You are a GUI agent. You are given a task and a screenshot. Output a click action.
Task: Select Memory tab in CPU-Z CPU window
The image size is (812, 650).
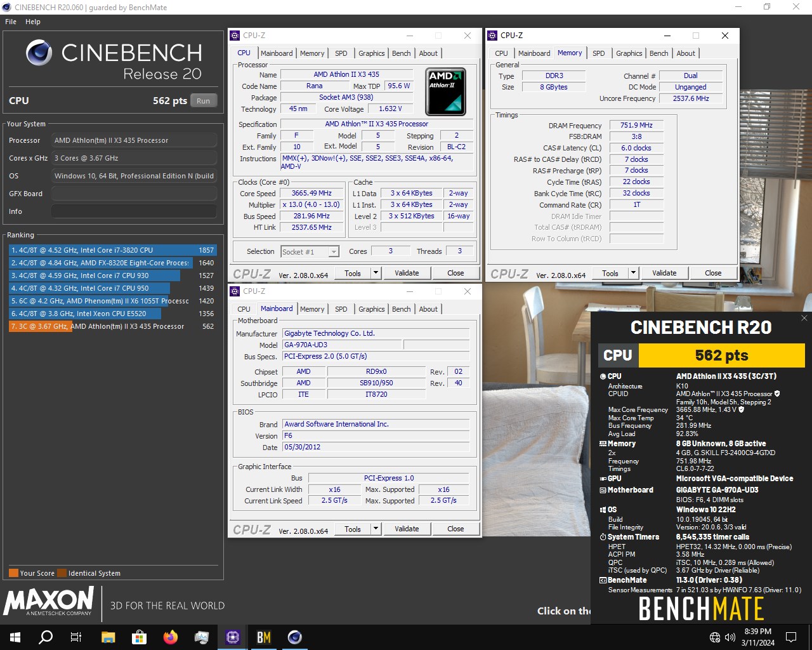click(x=312, y=53)
